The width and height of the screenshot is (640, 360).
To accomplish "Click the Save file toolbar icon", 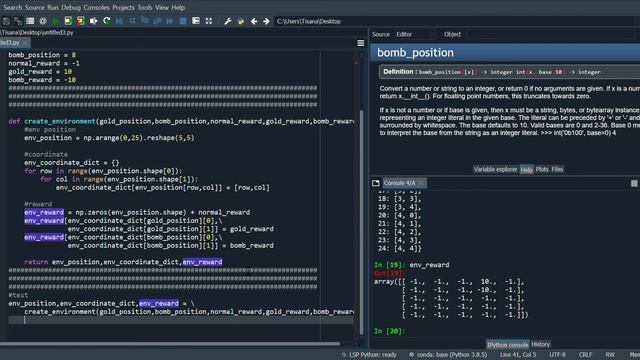I will [x=6, y=21].
